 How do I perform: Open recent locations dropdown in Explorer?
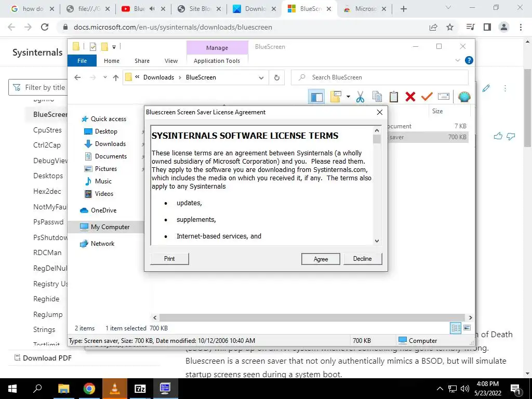click(x=105, y=77)
